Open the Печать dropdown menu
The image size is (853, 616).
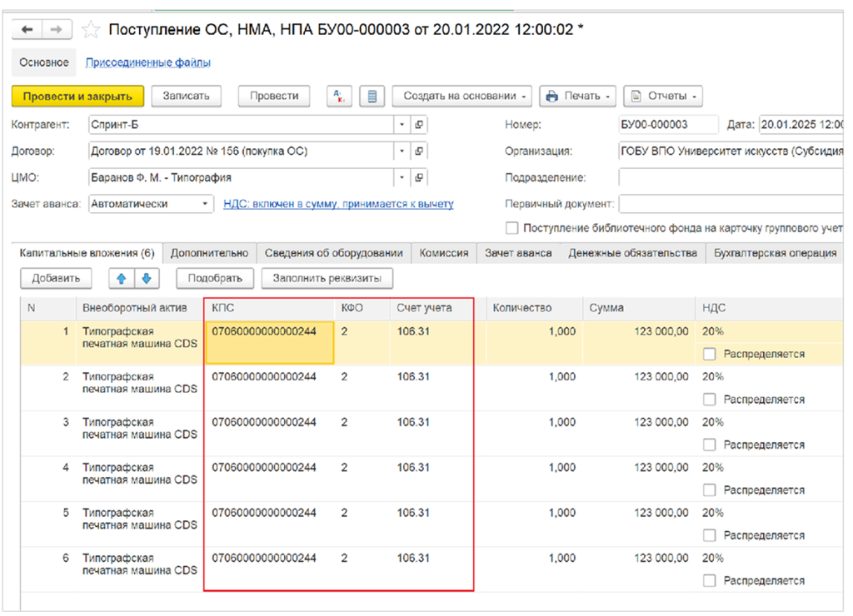pos(578,97)
